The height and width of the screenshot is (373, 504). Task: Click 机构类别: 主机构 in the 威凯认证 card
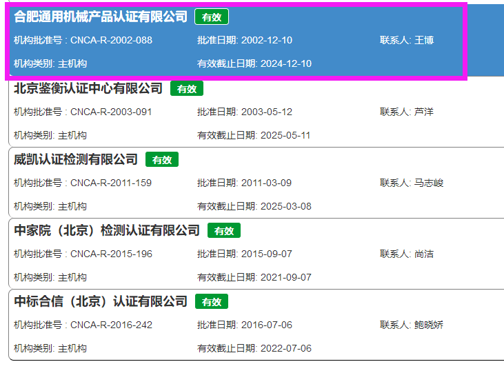point(50,206)
